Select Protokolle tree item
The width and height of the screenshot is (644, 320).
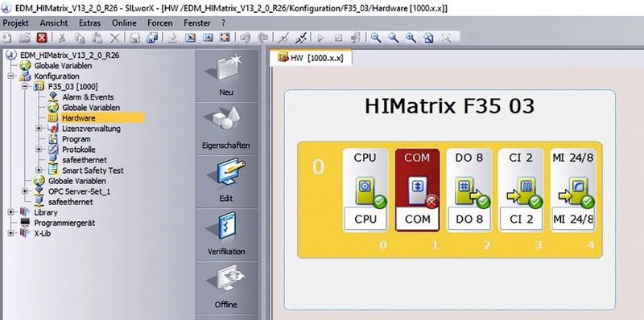[x=79, y=150]
